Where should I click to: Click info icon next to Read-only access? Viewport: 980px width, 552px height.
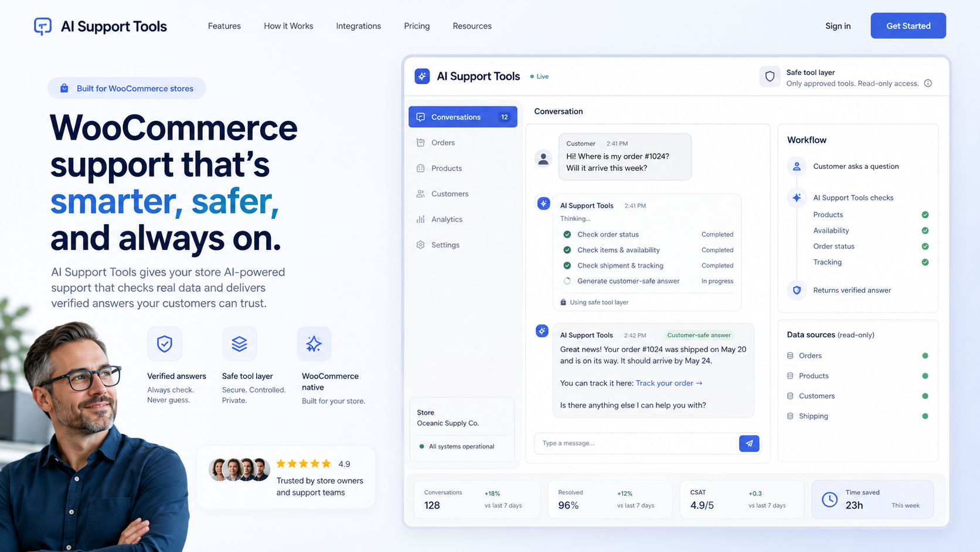pos(928,83)
